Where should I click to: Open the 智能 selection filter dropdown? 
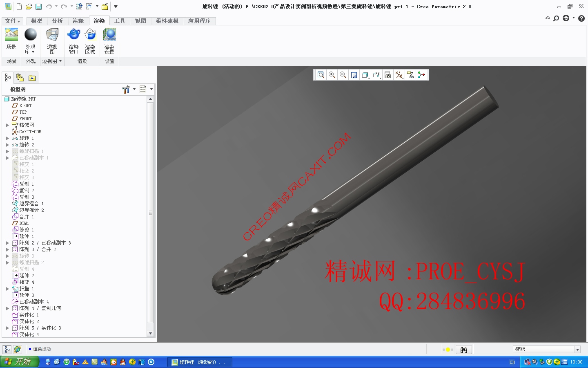(577, 350)
